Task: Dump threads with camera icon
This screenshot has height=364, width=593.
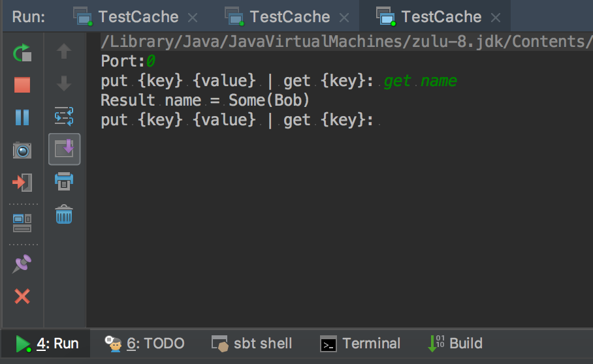Action: 22,150
